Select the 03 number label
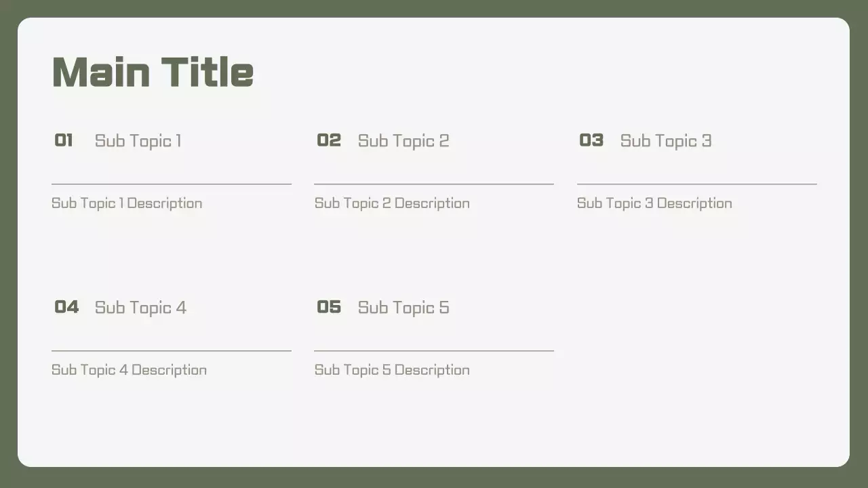Image resolution: width=868 pixels, height=488 pixels. pyautogui.click(x=591, y=140)
